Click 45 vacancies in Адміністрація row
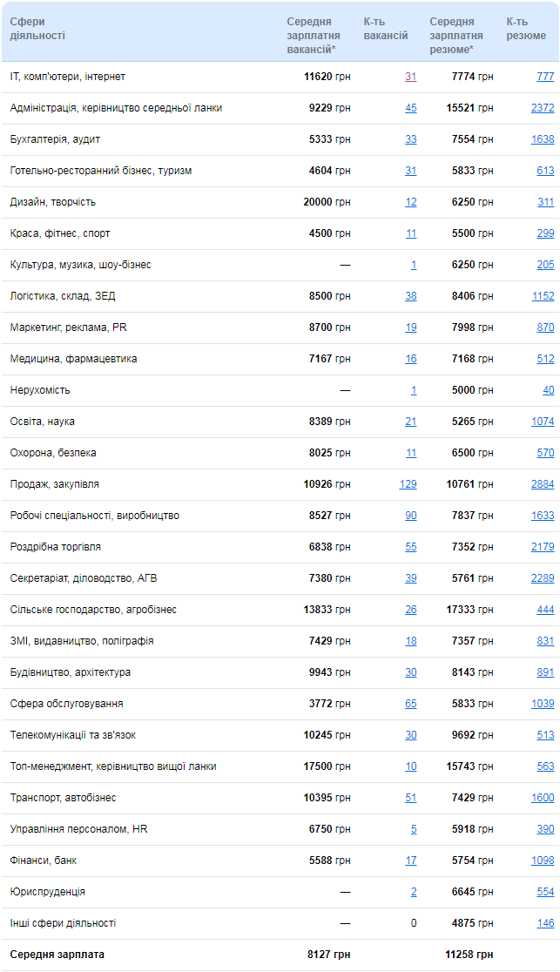 pyautogui.click(x=410, y=108)
